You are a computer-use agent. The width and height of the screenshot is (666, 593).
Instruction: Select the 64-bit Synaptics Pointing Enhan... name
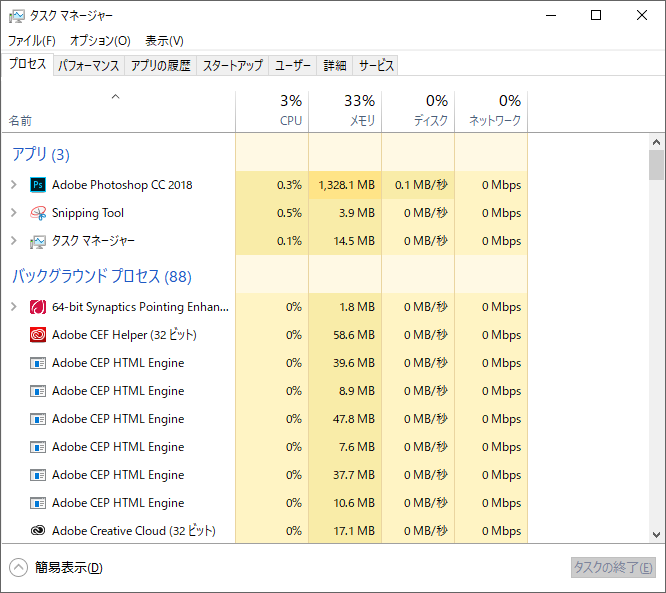click(140, 307)
